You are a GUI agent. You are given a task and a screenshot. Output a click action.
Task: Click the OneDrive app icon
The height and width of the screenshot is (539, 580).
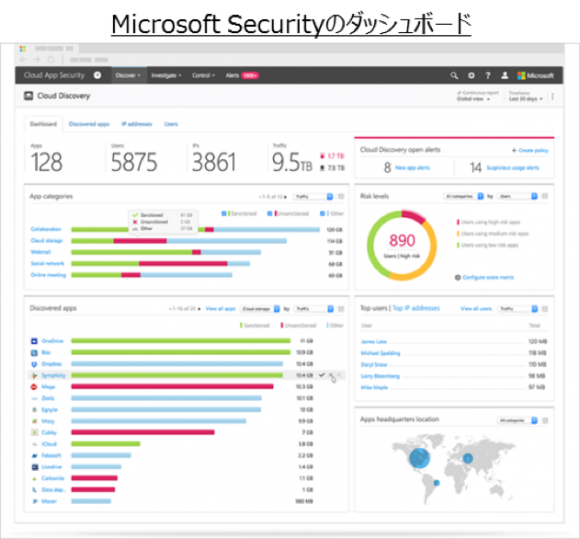(34, 341)
